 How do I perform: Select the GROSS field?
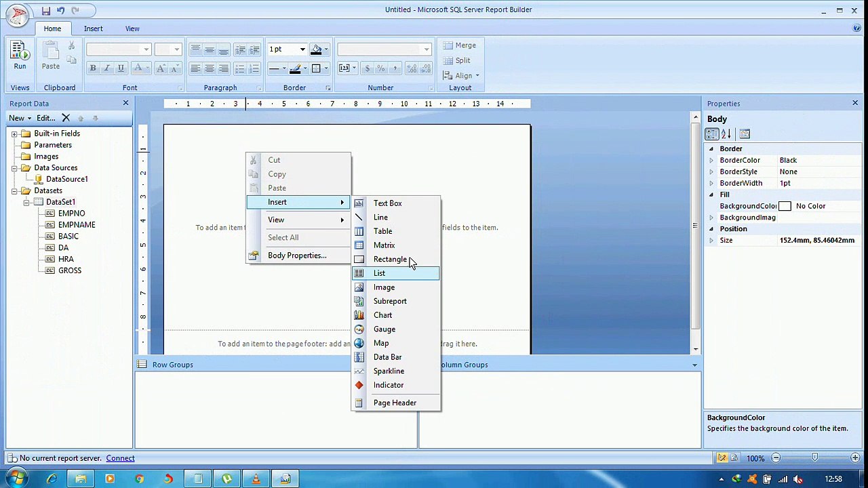[70, 270]
